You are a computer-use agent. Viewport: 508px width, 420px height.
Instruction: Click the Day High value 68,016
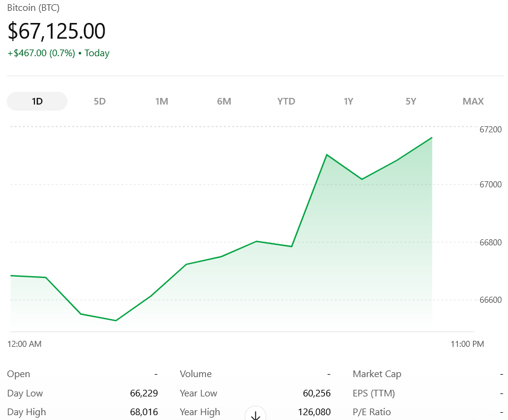point(144,412)
